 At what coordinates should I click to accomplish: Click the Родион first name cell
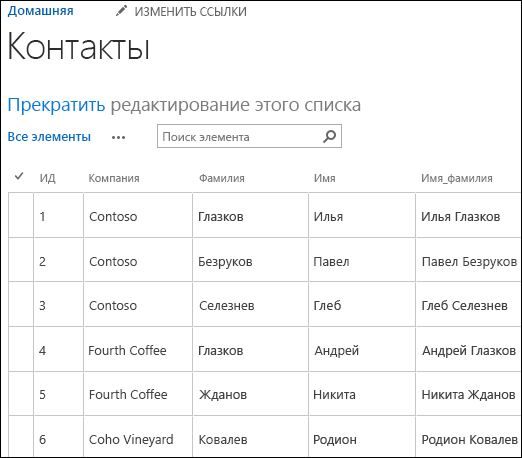pyautogui.click(x=362, y=437)
